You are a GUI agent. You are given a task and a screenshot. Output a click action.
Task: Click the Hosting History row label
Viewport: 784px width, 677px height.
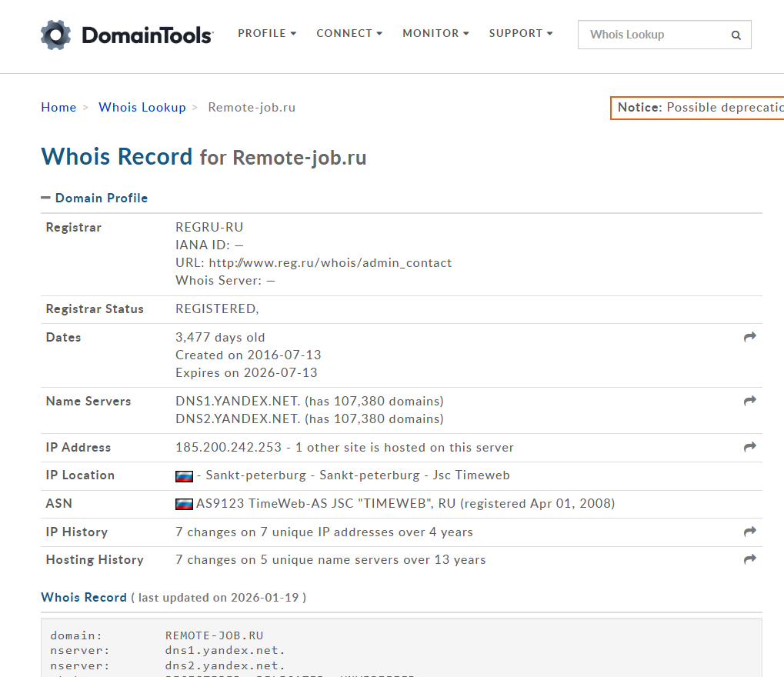pos(95,560)
